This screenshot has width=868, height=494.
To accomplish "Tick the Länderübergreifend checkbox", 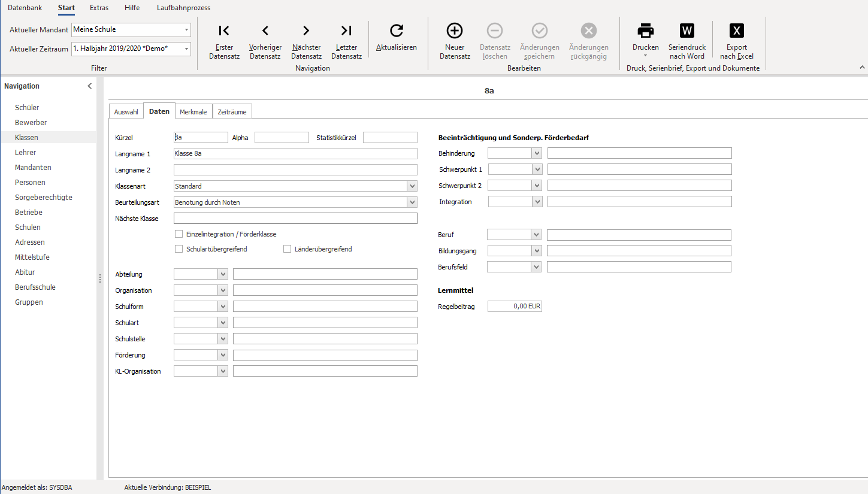I will click(x=287, y=248).
